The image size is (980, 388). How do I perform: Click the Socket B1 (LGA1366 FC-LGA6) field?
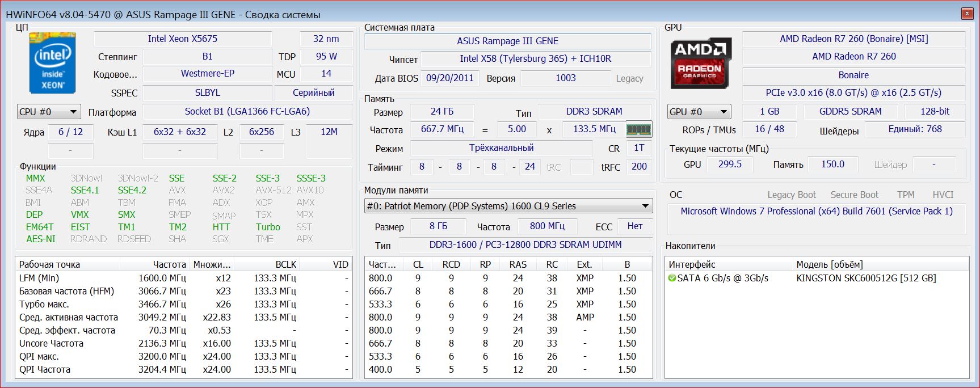pyautogui.click(x=247, y=111)
